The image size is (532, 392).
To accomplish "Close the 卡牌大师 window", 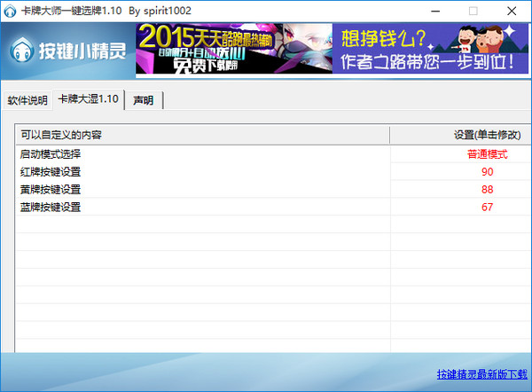I will click(512, 11).
